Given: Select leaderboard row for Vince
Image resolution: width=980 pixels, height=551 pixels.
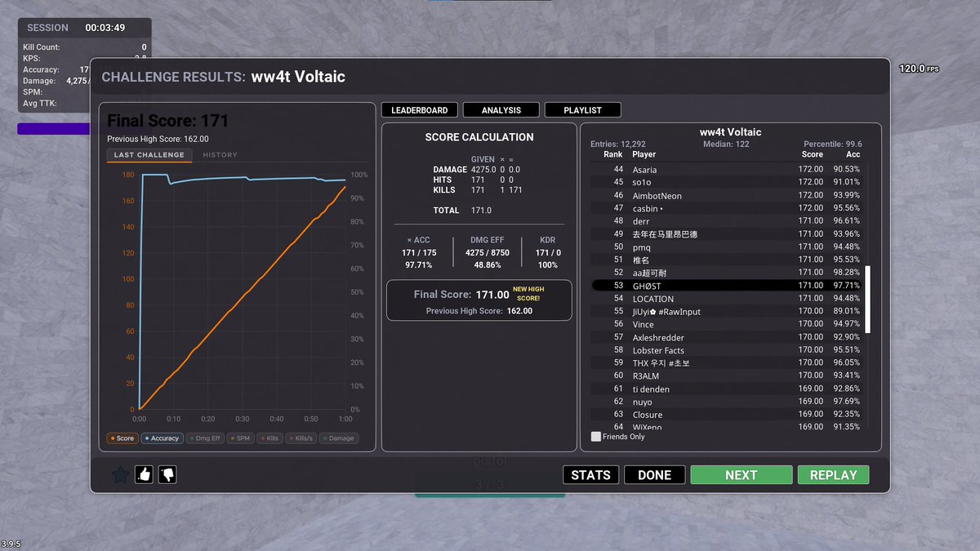Looking at the screenshot, I should [727, 324].
